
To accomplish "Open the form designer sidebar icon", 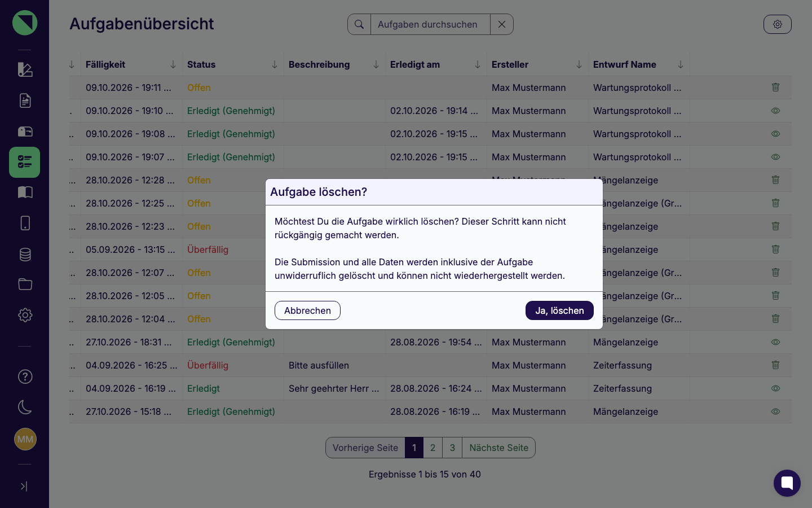I will pyautogui.click(x=25, y=69).
